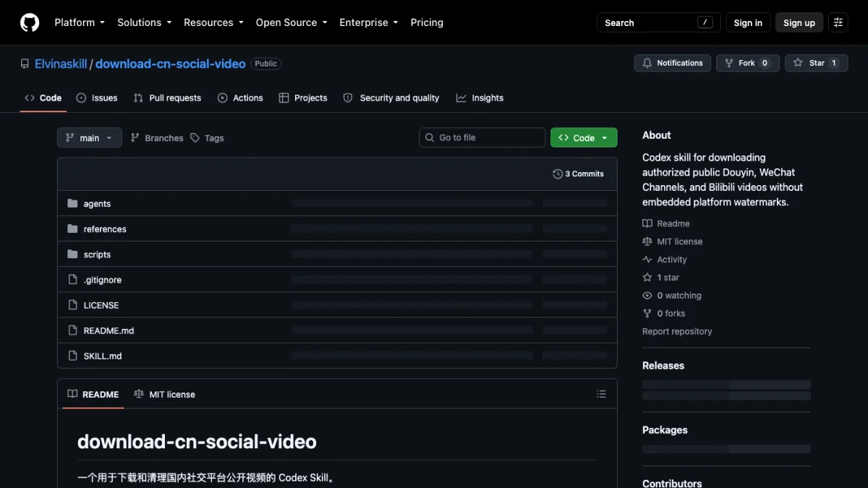Click the Notifications bell icon

647,63
